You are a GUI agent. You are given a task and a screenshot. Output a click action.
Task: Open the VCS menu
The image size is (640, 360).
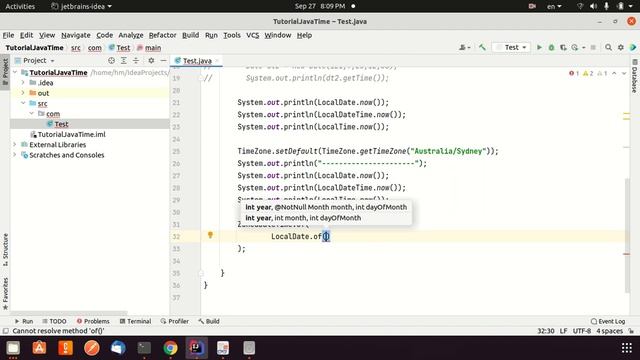coord(253,35)
